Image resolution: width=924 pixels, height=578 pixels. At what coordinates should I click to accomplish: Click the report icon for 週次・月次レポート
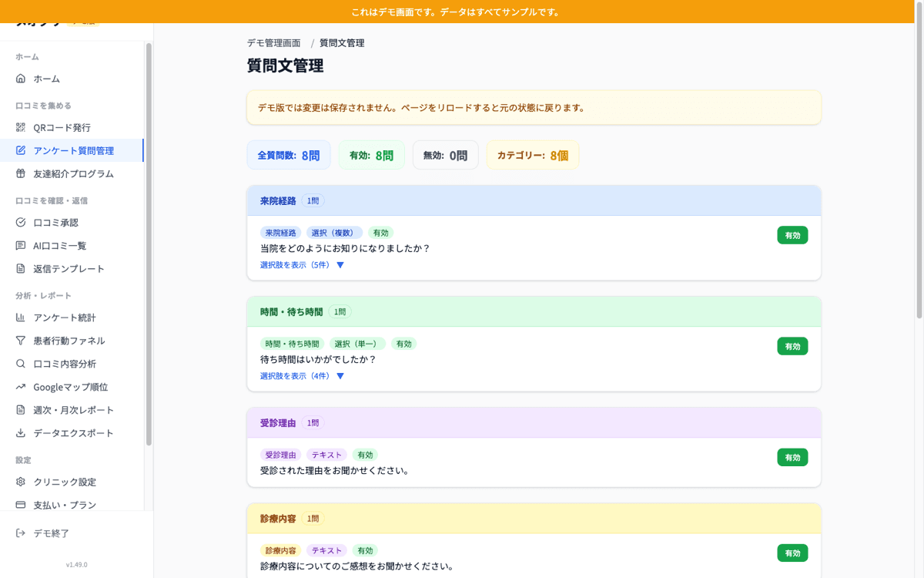21,409
